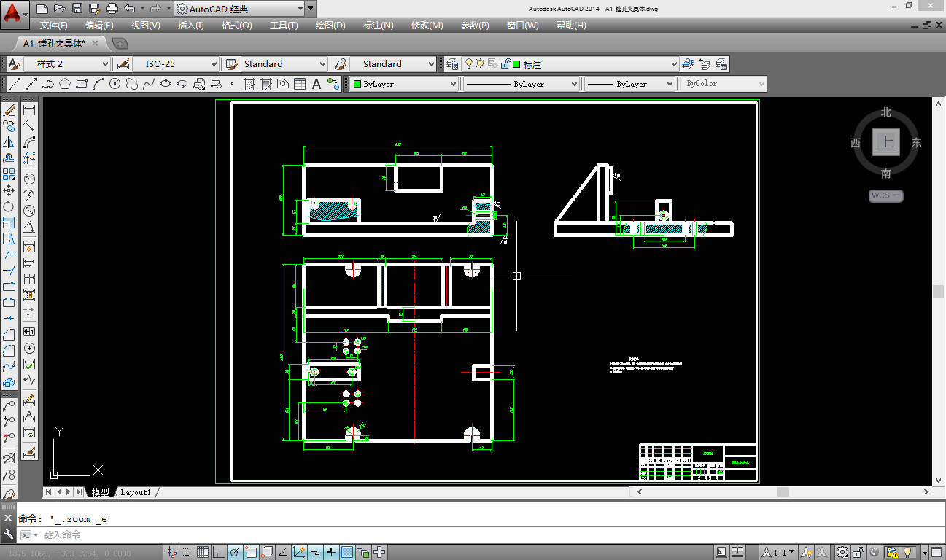Open the 文件(F) menu
This screenshot has height=560, width=946.
tap(54, 26)
